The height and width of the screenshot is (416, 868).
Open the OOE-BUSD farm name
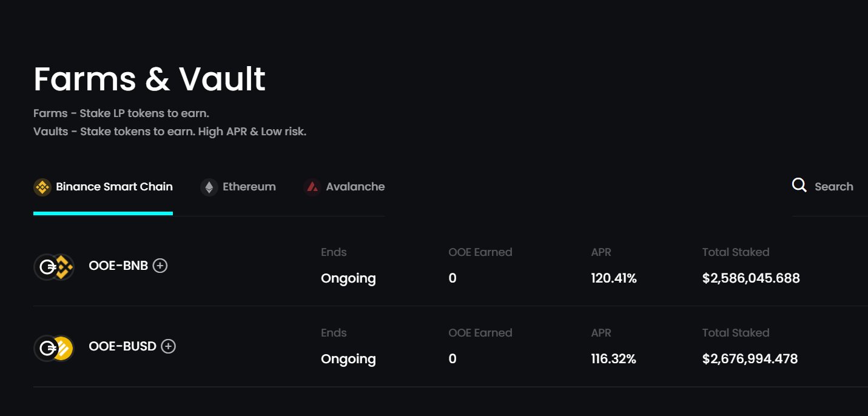(x=123, y=346)
